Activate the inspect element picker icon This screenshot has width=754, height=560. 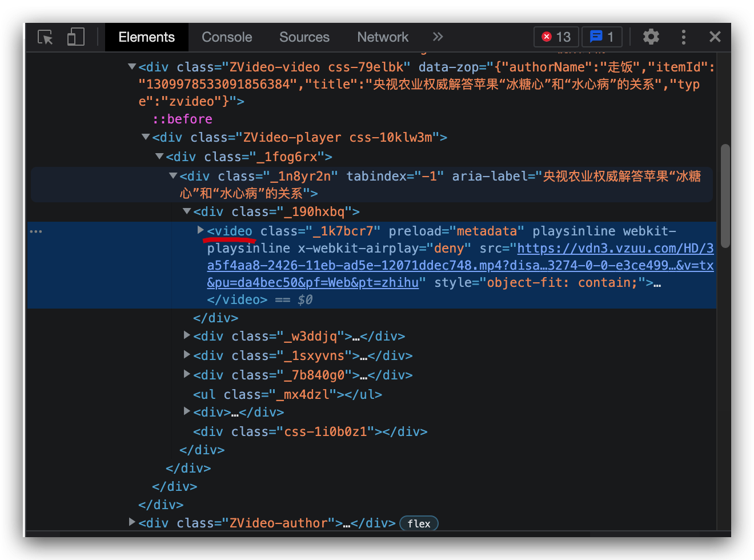[x=45, y=37]
